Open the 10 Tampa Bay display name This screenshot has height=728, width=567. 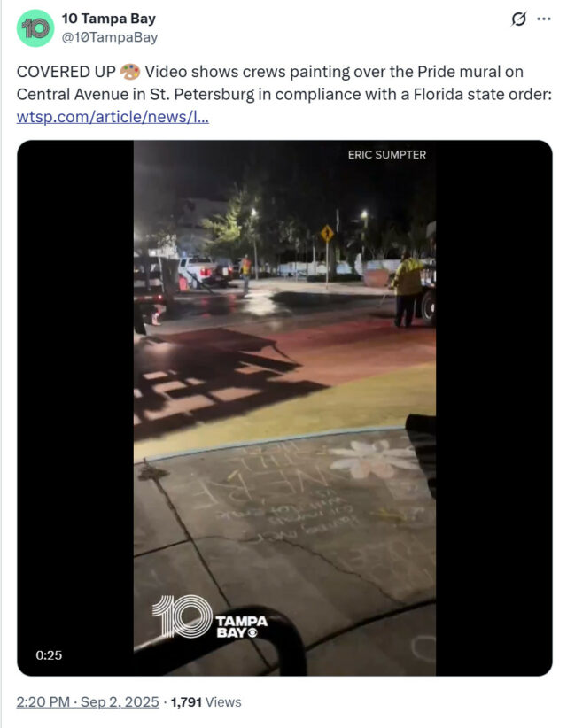coord(109,19)
